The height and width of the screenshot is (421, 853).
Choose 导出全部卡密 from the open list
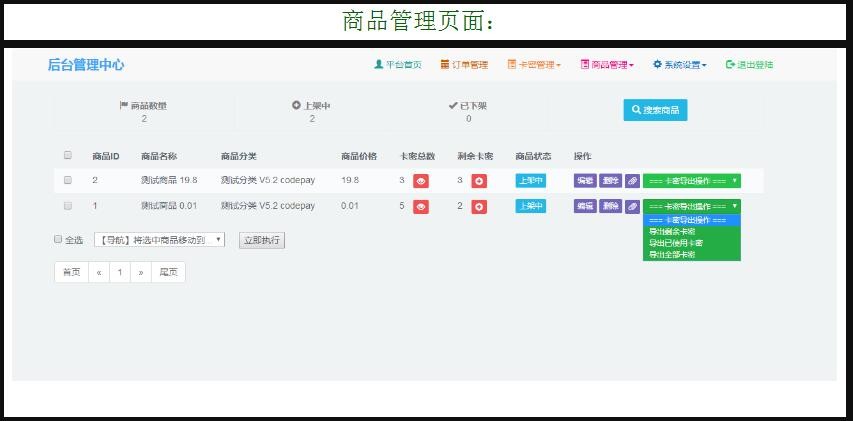coord(691,255)
